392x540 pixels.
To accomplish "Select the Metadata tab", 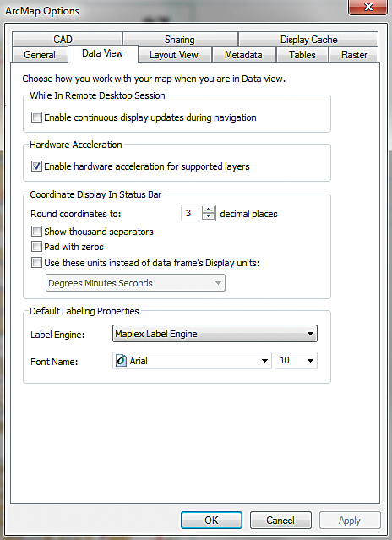I will click(243, 55).
